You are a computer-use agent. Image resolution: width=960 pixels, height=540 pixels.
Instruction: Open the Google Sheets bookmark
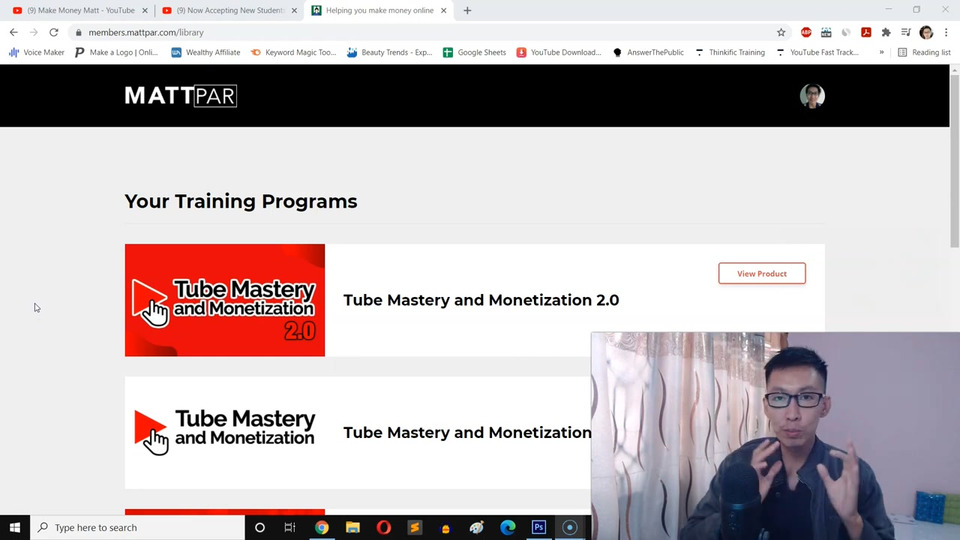(474, 53)
